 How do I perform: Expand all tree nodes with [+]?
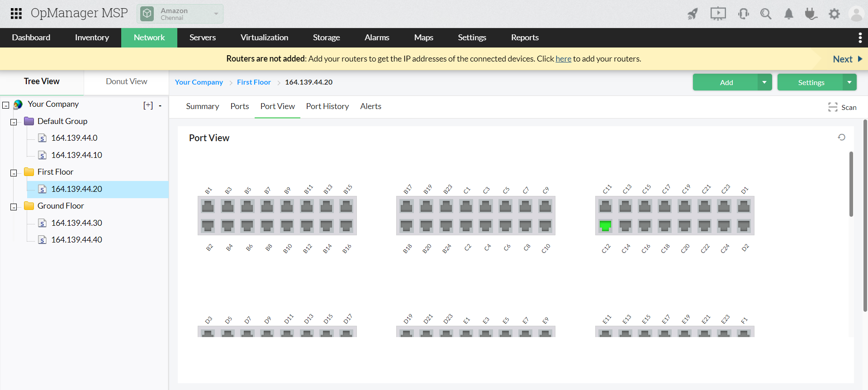point(148,105)
